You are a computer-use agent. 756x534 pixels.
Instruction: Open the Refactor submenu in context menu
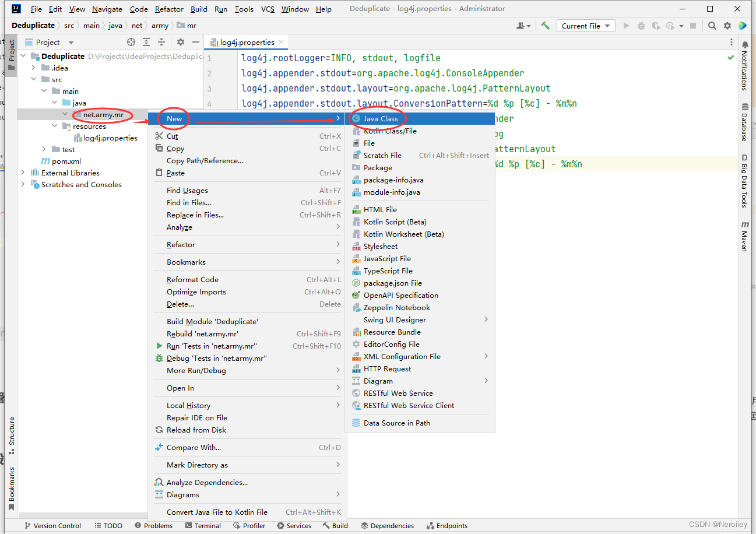(x=247, y=244)
